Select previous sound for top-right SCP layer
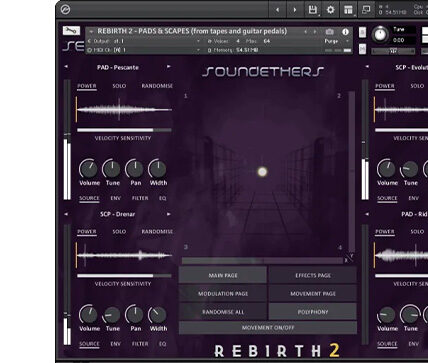Viewport: 428px width, 363px height. click(367, 67)
